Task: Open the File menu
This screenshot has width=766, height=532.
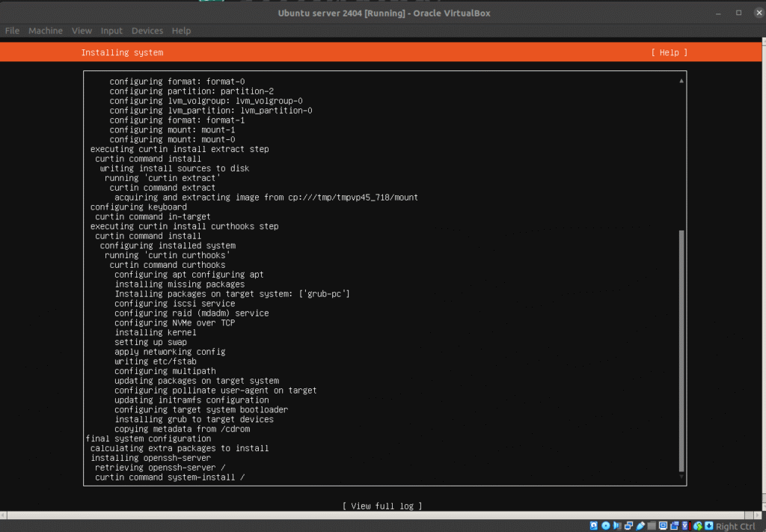Action: coord(12,31)
